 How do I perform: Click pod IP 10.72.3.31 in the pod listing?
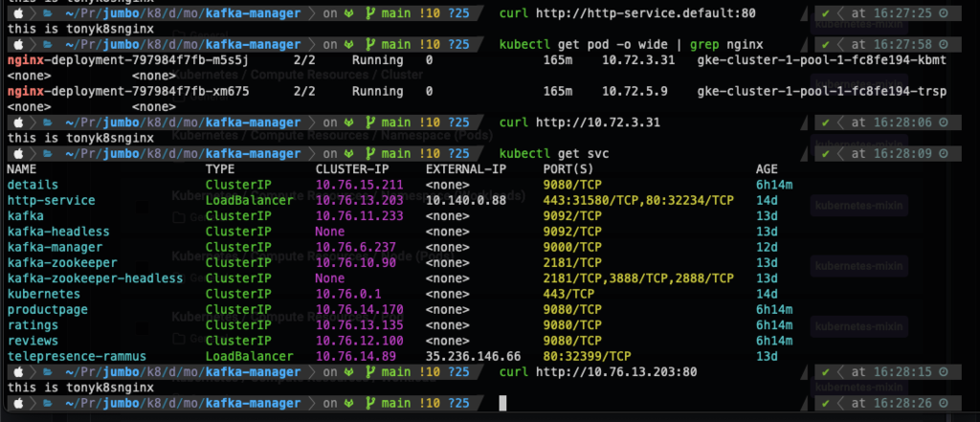[638, 60]
